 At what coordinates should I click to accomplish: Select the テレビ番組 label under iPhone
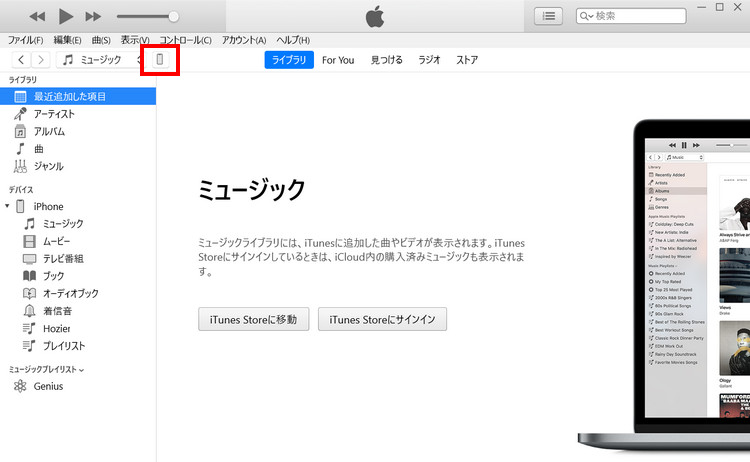[x=63, y=259]
